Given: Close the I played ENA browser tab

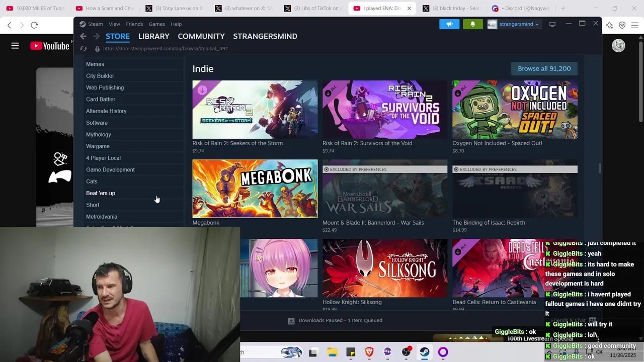Looking at the screenshot, I should [x=409, y=9].
